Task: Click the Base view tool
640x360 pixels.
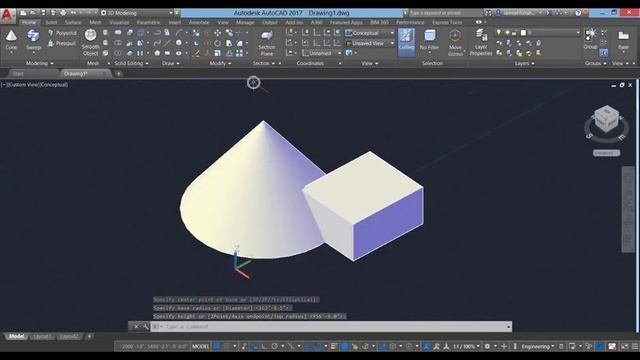Action: (x=623, y=40)
